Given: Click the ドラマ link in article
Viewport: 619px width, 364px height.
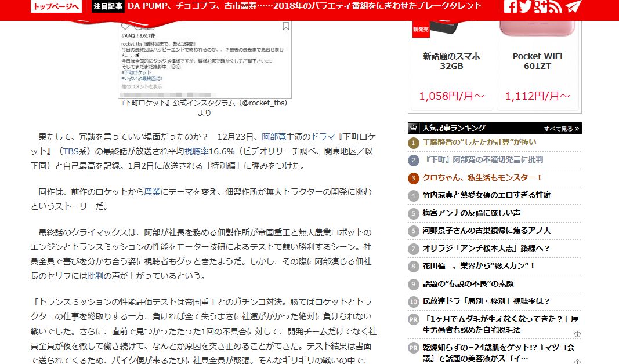Looking at the screenshot, I should pyautogui.click(x=323, y=137).
